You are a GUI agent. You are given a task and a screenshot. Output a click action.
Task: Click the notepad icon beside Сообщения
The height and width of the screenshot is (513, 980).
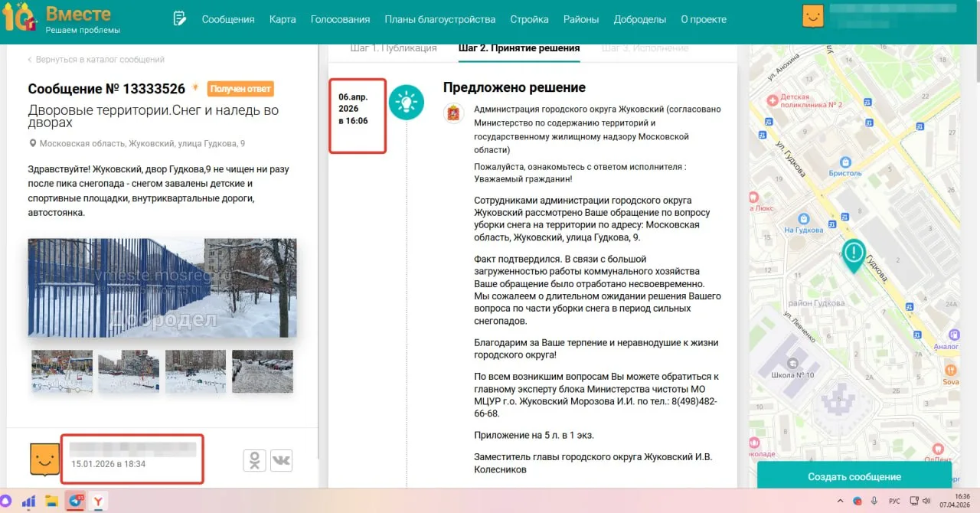[x=180, y=19]
